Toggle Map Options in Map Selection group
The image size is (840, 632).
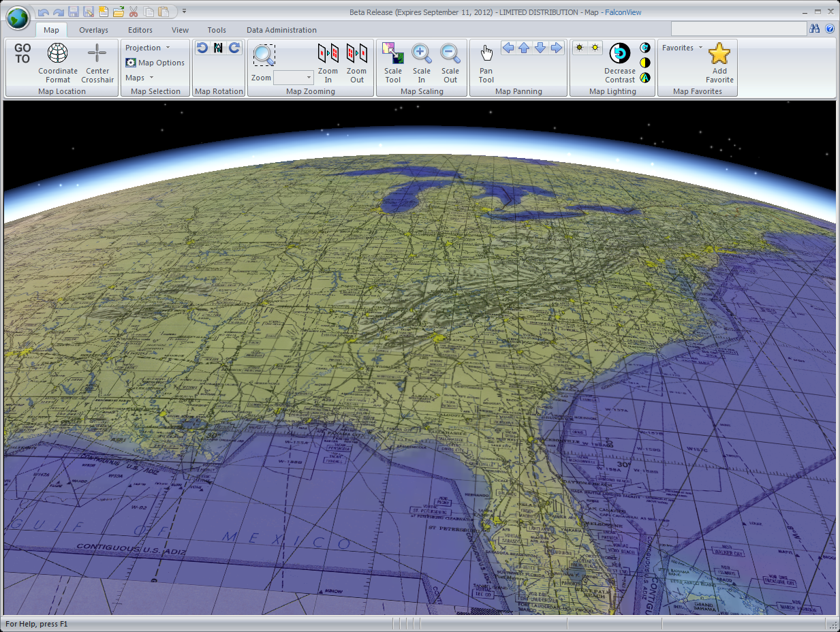(x=155, y=63)
